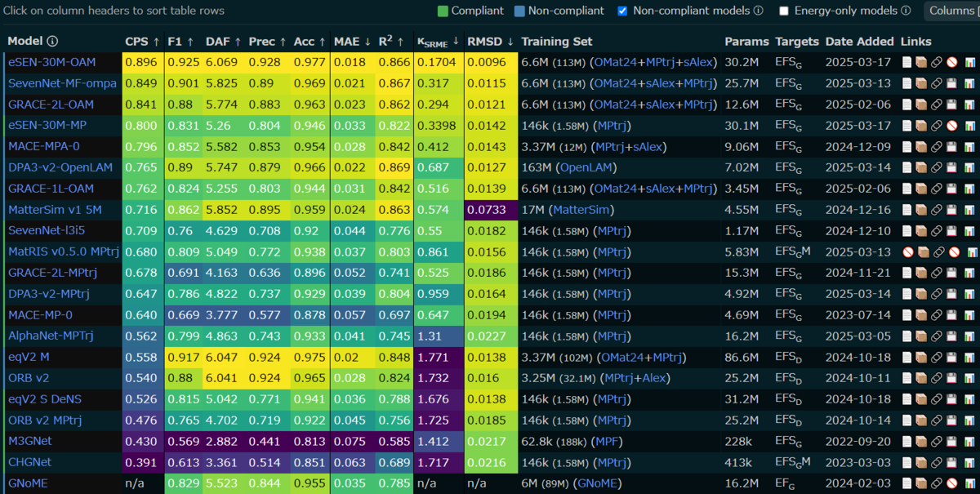Open the paper icon for eSEN-30M-OAM
The height and width of the screenshot is (494, 980).
coord(907,62)
